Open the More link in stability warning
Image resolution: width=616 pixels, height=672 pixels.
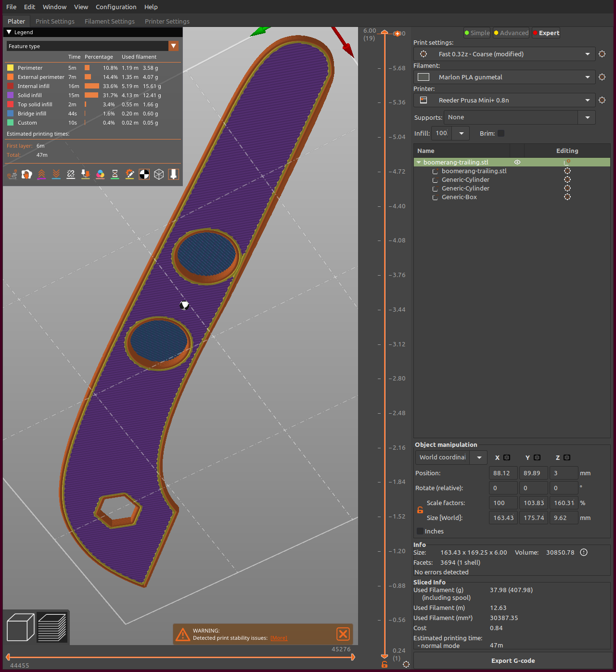click(279, 638)
